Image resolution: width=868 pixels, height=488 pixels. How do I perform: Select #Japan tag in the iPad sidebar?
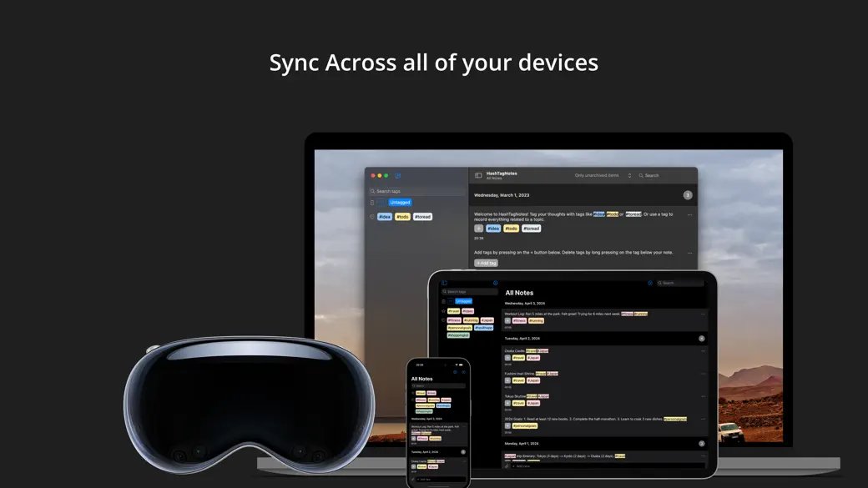pos(487,320)
